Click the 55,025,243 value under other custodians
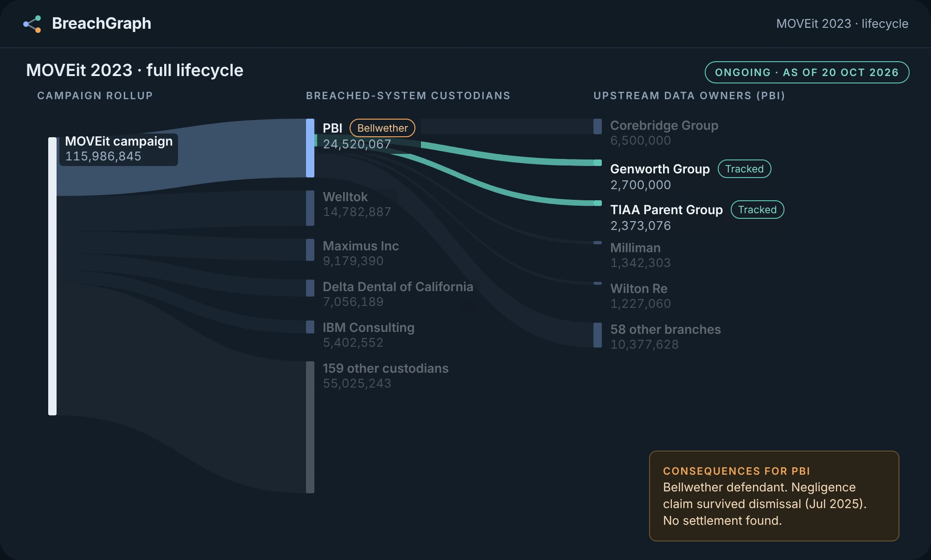931x560 pixels. coord(357,383)
